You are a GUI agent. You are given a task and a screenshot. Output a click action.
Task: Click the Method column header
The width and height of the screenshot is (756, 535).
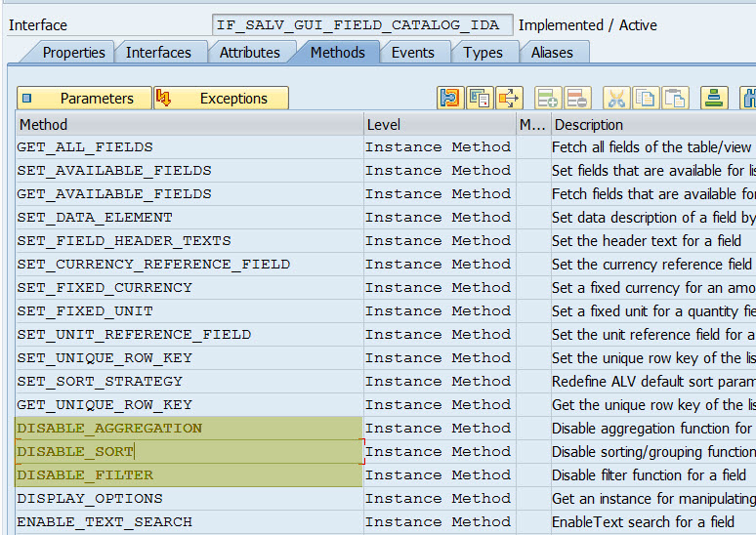tap(189, 125)
